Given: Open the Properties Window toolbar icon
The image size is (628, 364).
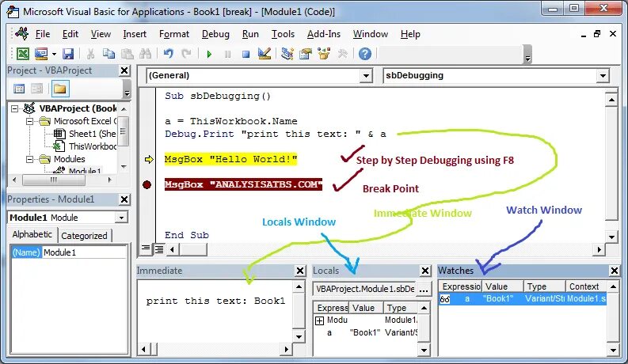Looking at the screenshot, I should 306,54.
